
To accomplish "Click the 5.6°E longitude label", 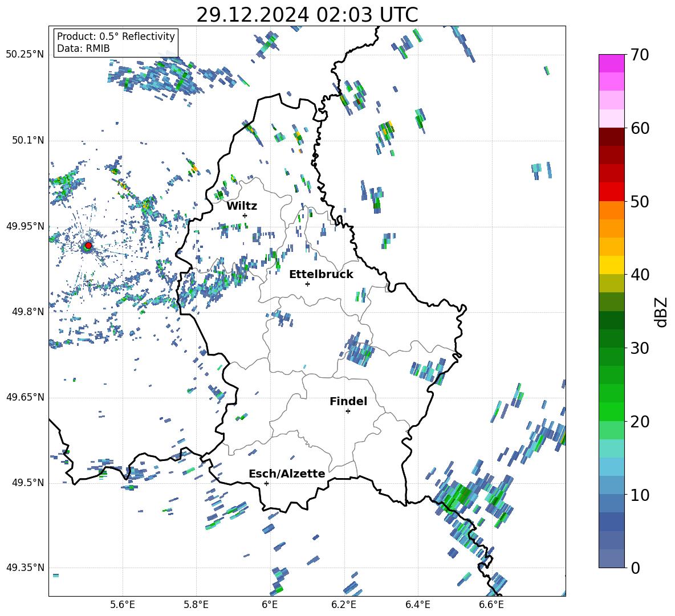I will coord(123,605).
